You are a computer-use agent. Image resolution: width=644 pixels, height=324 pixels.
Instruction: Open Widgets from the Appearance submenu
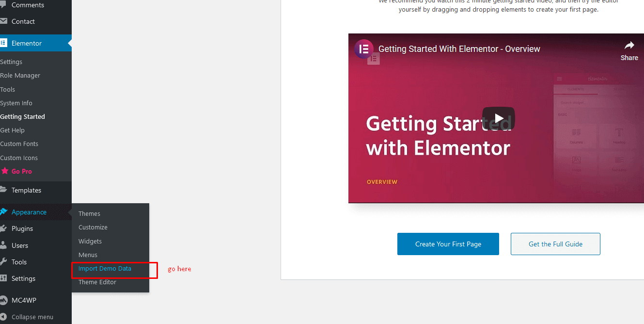[x=90, y=241]
